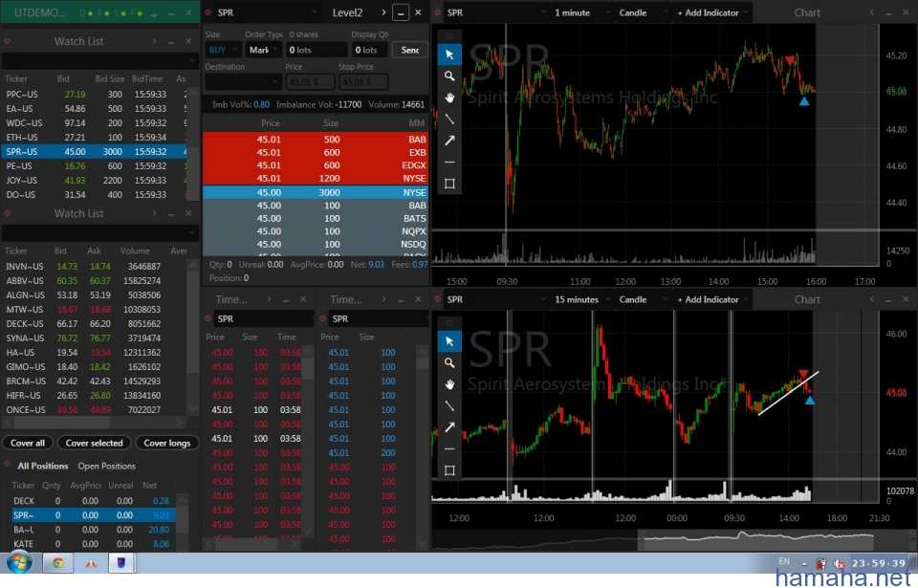Click the red dot icon in the Level2 header
Screen dimensions: 918x588
[208, 12]
